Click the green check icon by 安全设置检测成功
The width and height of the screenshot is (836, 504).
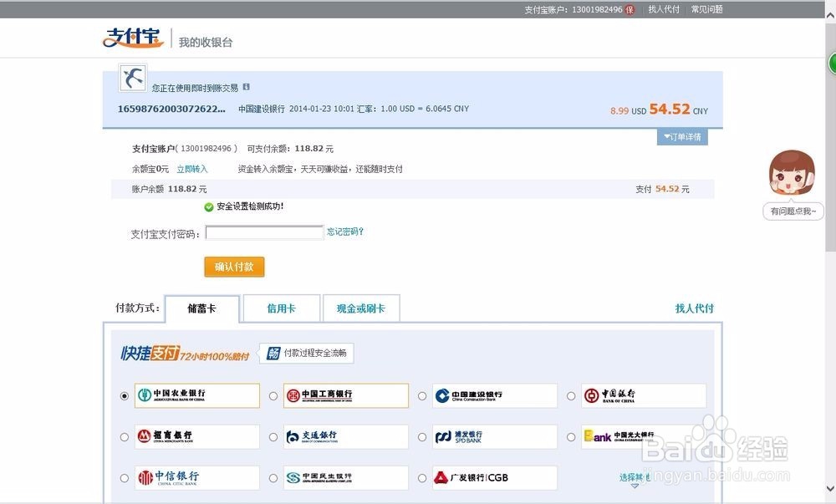pos(208,206)
